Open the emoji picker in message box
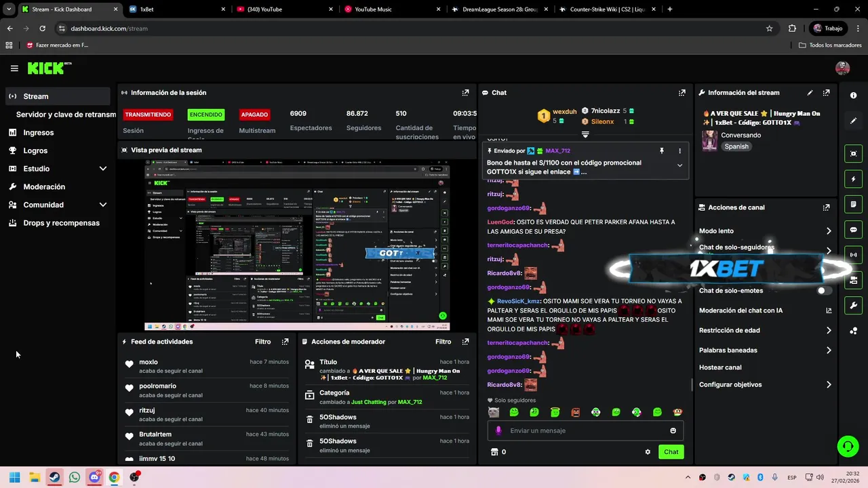Screen dimensions: 868x488 click(673, 430)
